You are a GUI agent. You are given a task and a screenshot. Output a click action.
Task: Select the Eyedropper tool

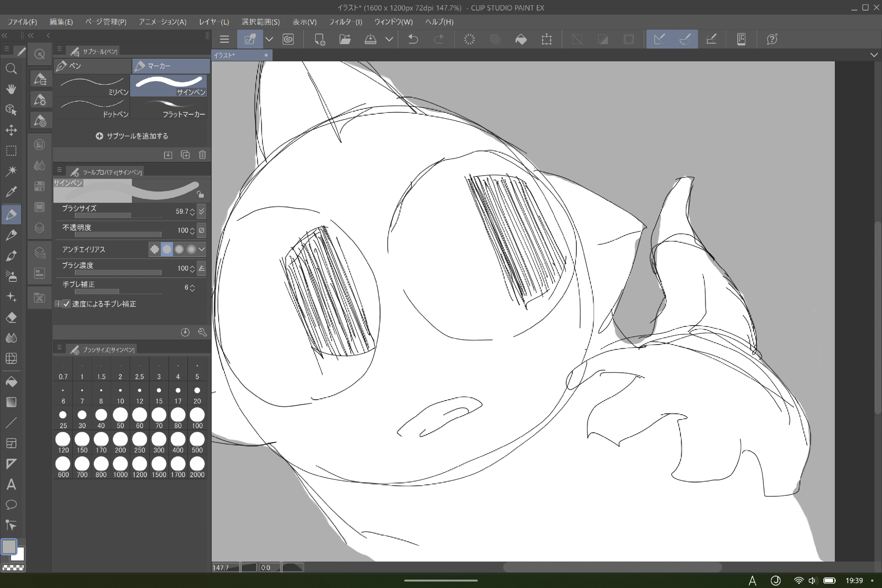tap(11, 191)
